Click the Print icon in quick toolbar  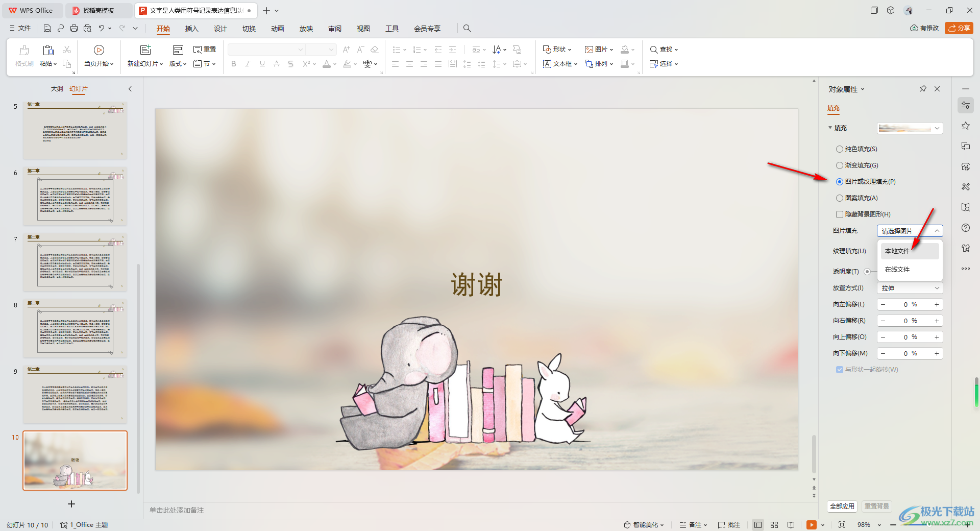tap(74, 28)
